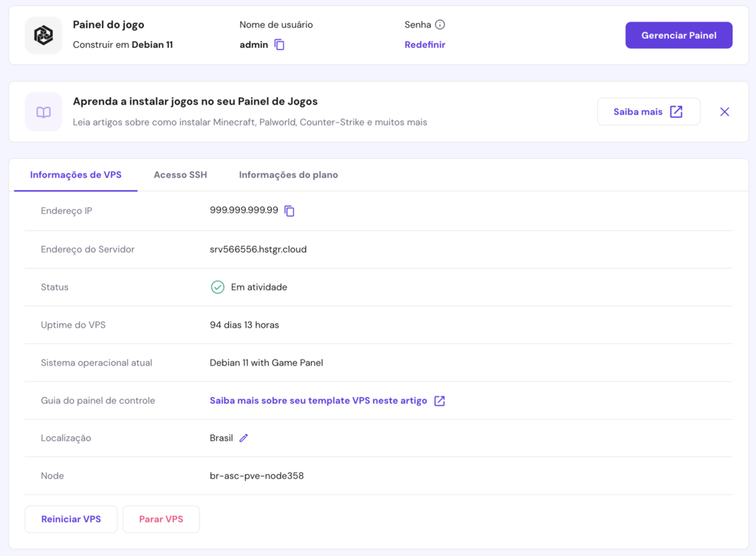
Task: Click the server address srv566556.hstgr.cloud
Action: [x=258, y=250]
